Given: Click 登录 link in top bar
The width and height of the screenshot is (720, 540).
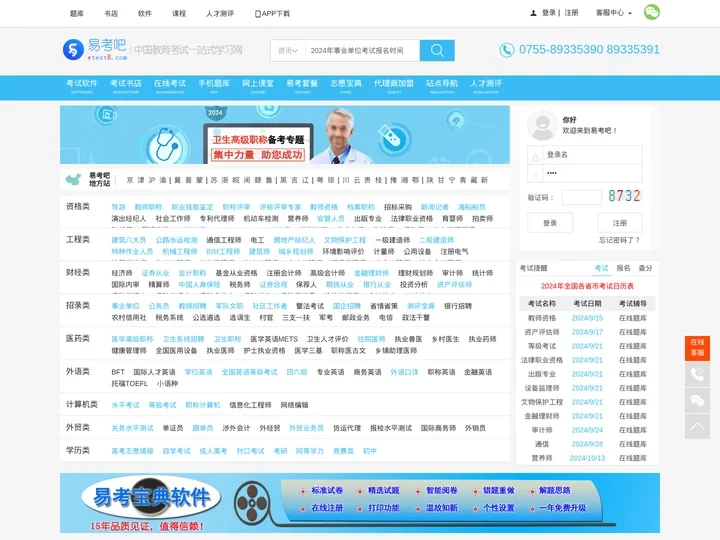Looking at the screenshot, I should (x=549, y=13).
